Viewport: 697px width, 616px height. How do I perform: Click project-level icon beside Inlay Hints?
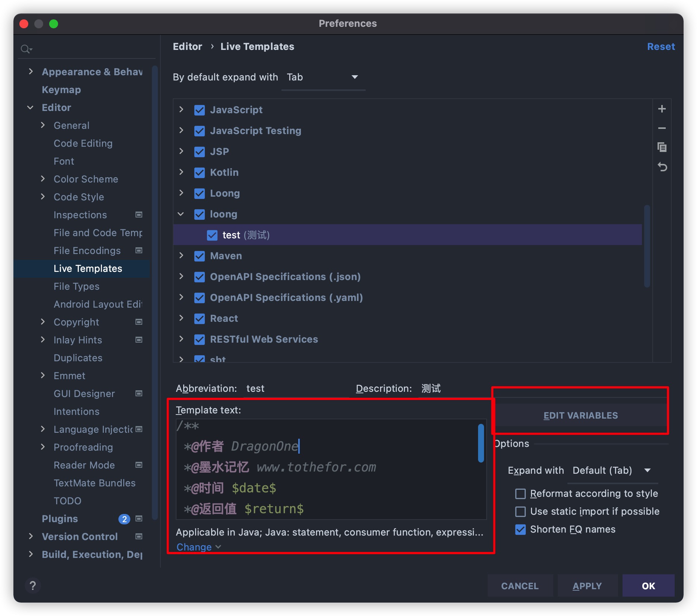coord(139,340)
